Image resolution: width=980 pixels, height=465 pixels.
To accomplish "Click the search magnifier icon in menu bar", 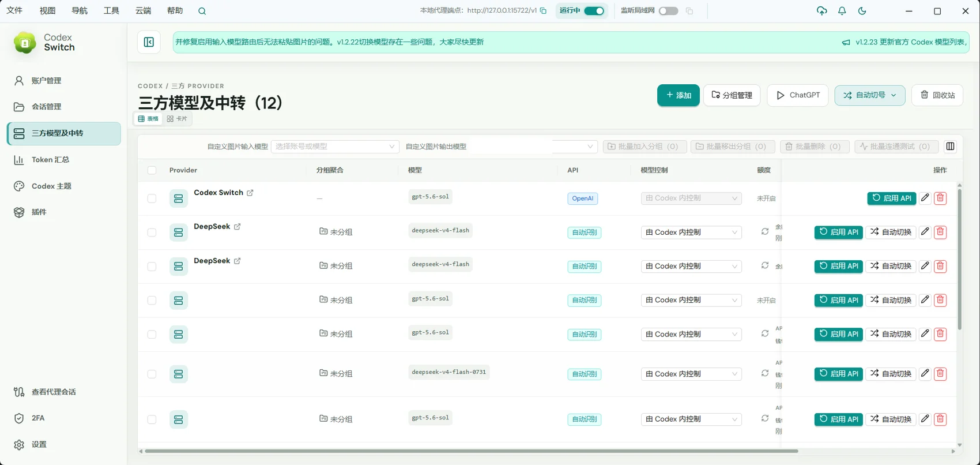I will point(202,11).
